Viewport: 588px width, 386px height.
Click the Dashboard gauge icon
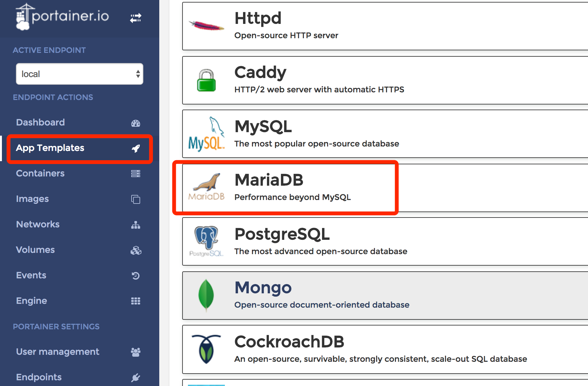point(136,123)
